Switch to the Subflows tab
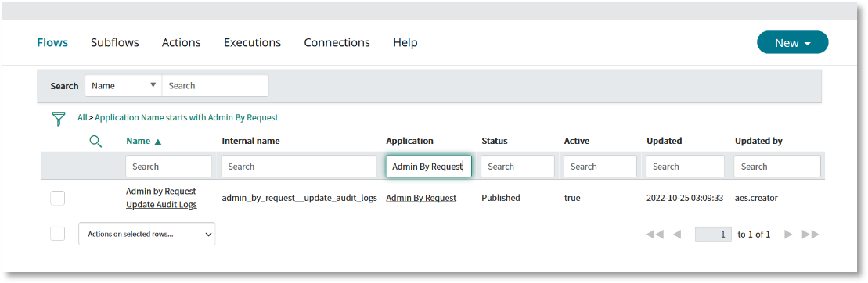Viewport: 868px width, 283px height. pos(115,42)
